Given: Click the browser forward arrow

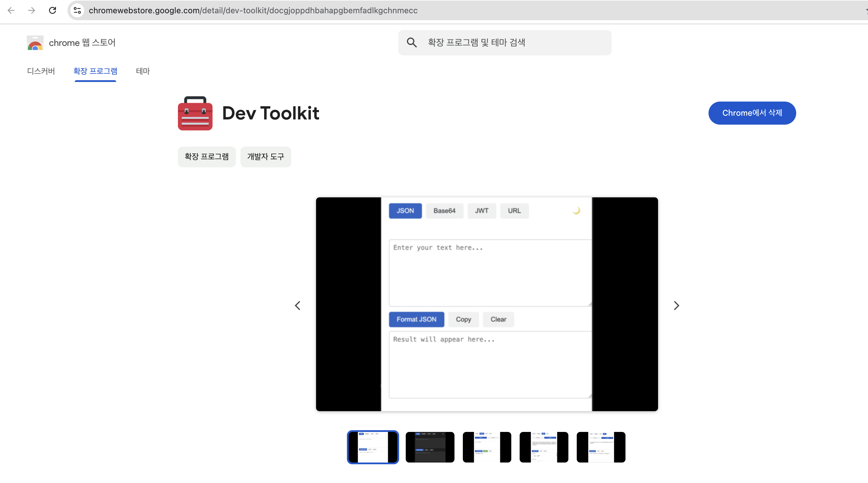Looking at the screenshot, I should tap(32, 10).
